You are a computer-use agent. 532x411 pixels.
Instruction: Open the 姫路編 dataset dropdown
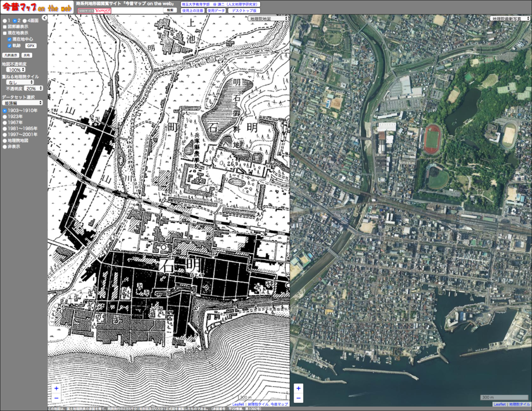tap(22, 103)
